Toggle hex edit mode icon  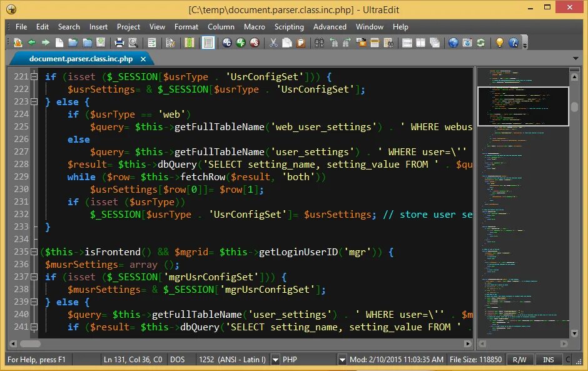click(171, 43)
